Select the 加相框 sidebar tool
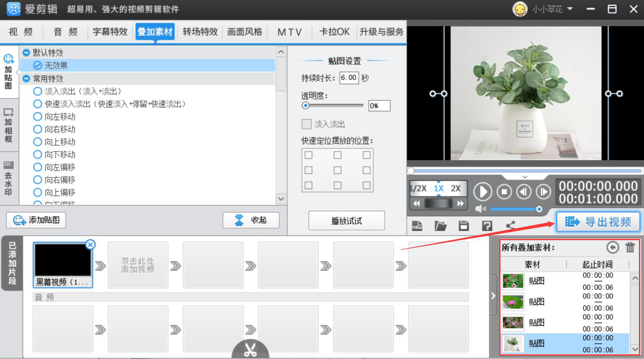The height and width of the screenshot is (359, 644). coord(8,126)
